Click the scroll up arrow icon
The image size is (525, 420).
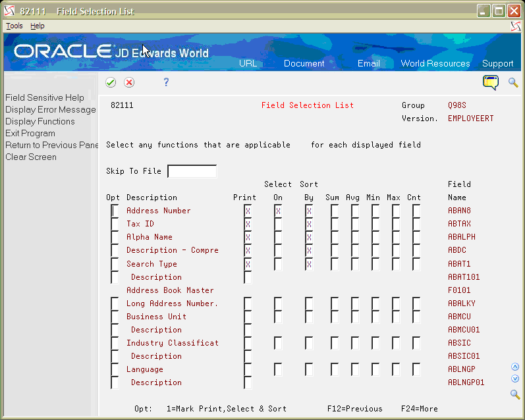515,367
